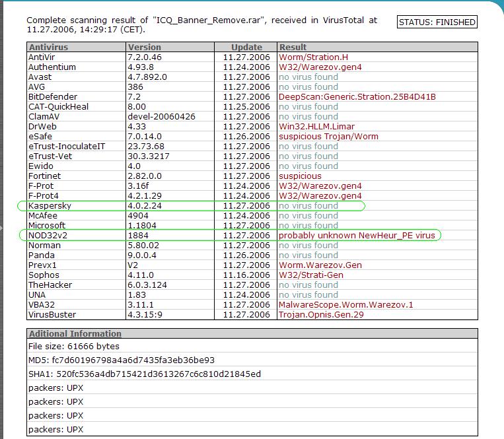504x439 pixels.
Task: Click the Panda antivirus name
Action: [x=42, y=255]
